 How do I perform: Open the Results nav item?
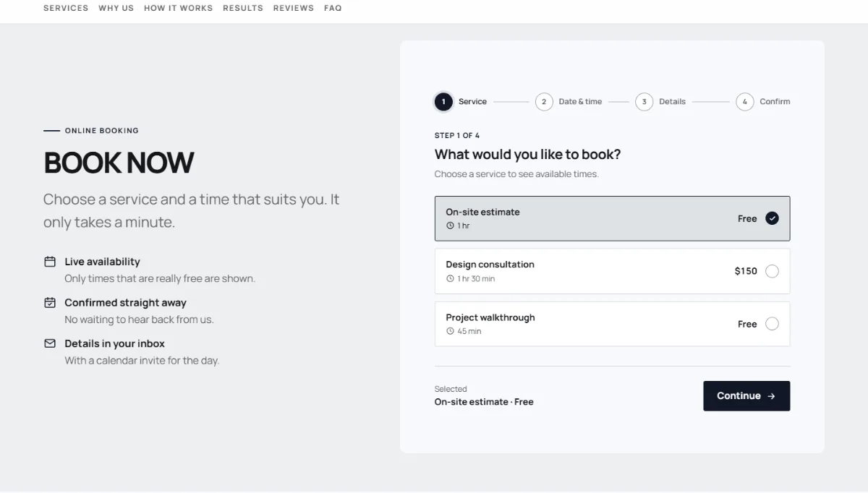pyautogui.click(x=243, y=8)
